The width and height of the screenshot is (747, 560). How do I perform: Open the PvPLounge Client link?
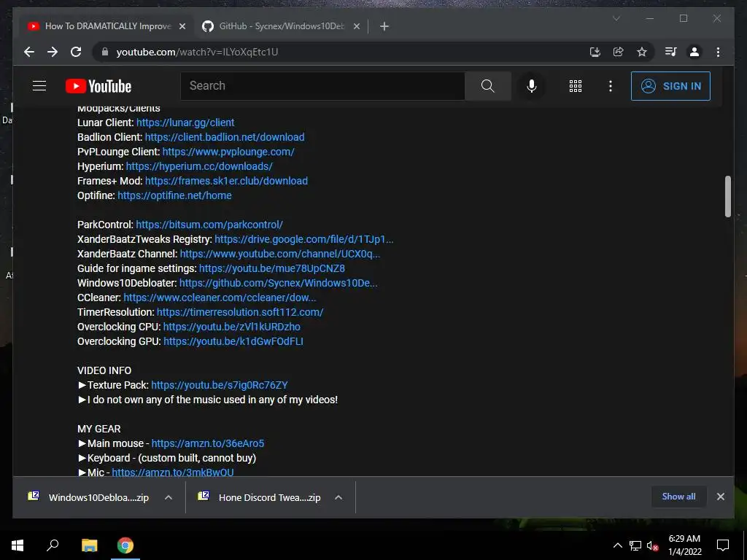[x=228, y=152]
